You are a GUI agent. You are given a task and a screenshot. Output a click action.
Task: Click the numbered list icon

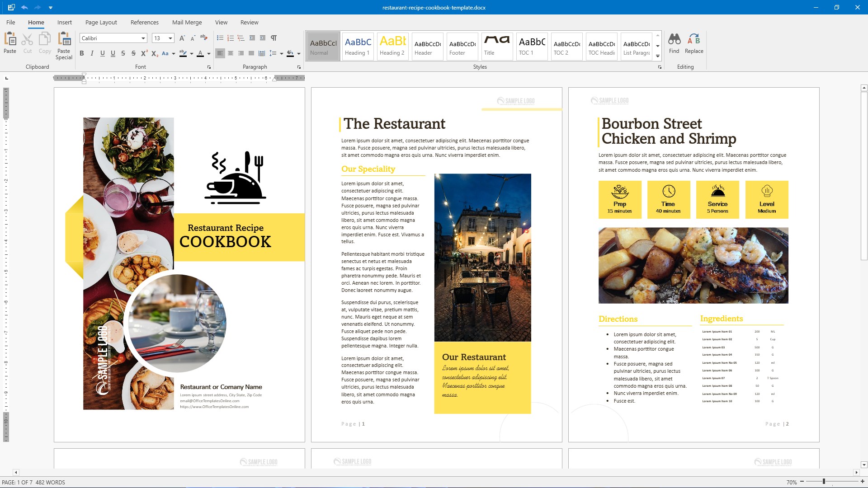pyautogui.click(x=231, y=38)
